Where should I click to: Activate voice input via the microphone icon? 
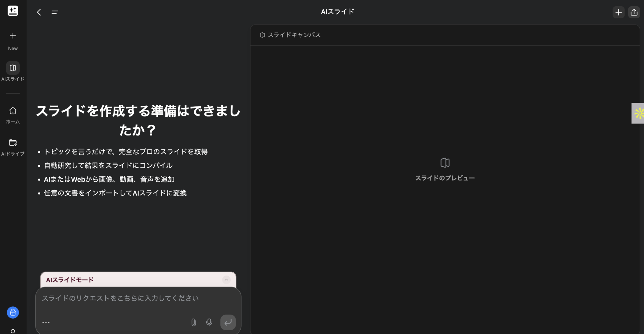point(209,322)
